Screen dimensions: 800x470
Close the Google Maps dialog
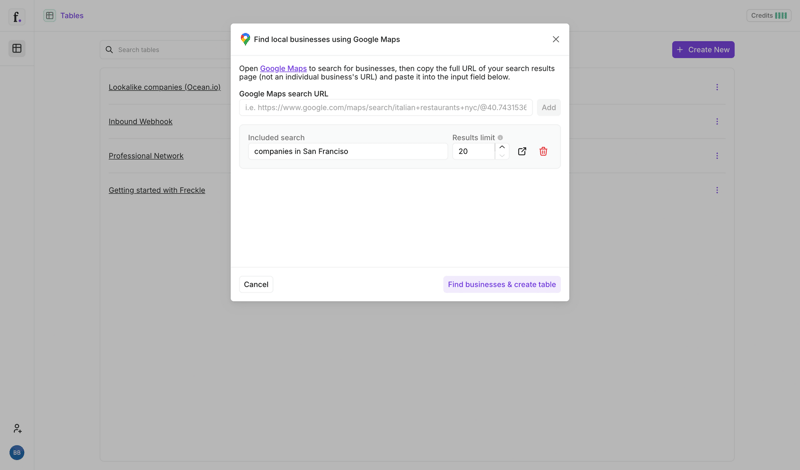[x=556, y=39]
